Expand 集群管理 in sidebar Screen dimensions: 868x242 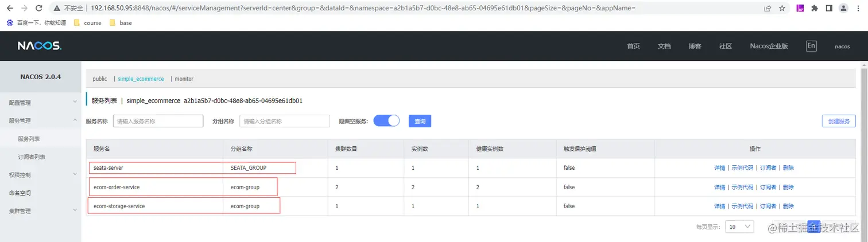click(x=40, y=210)
